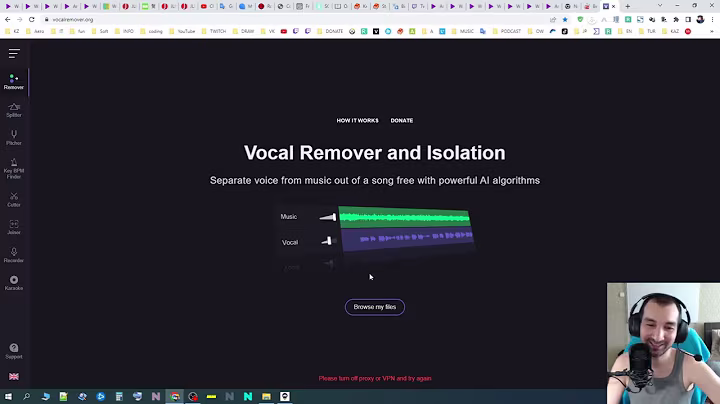Open the Splitter tool
This screenshot has height=404, width=720.
[14, 110]
